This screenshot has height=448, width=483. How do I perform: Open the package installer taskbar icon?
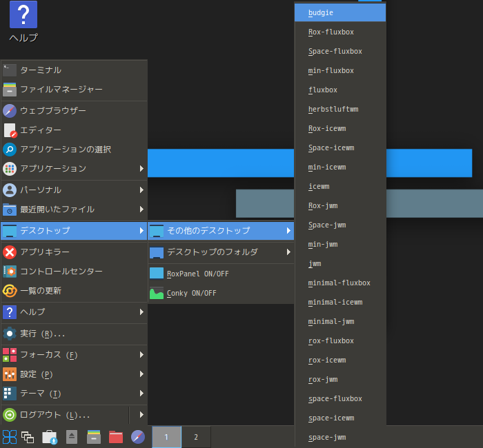click(x=49, y=437)
